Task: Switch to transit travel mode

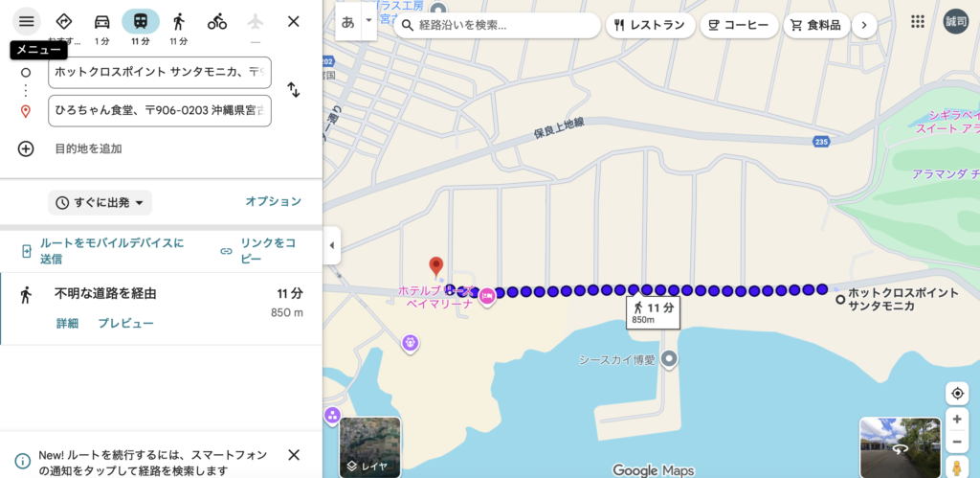Action: point(141,21)
